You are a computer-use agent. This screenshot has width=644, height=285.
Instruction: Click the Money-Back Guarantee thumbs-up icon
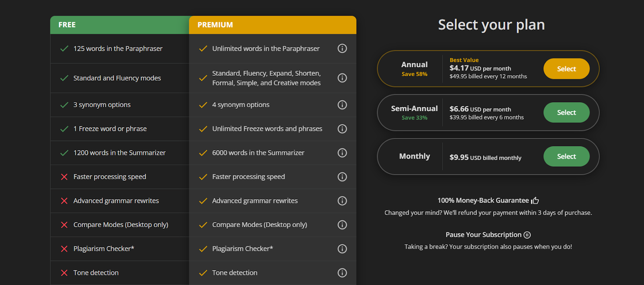click(535, 200)
